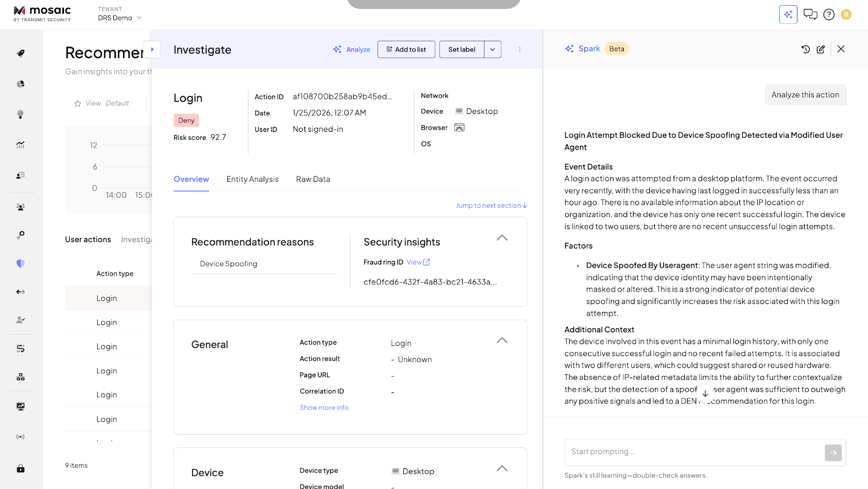This screenshot has width=868, height=489.
Task: Click the padlock icon in left sidebar
Action: pos(21,468)
